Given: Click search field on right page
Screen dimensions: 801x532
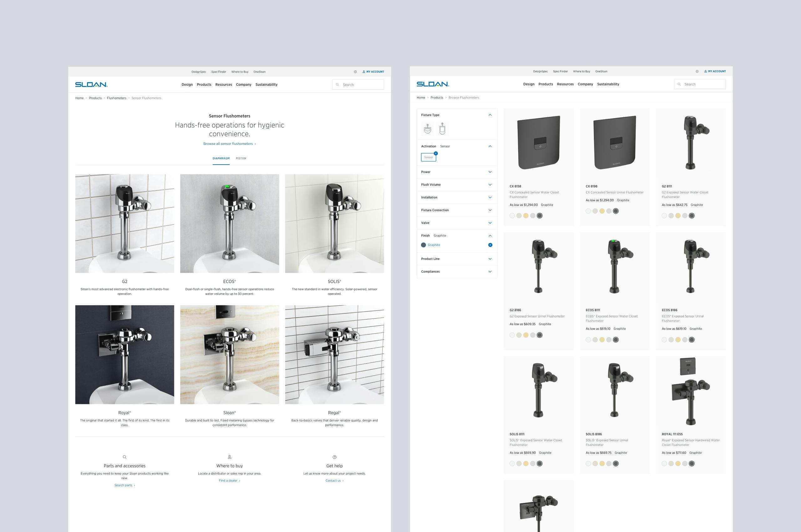Looking at the screenshot, I should click(700, 84).
